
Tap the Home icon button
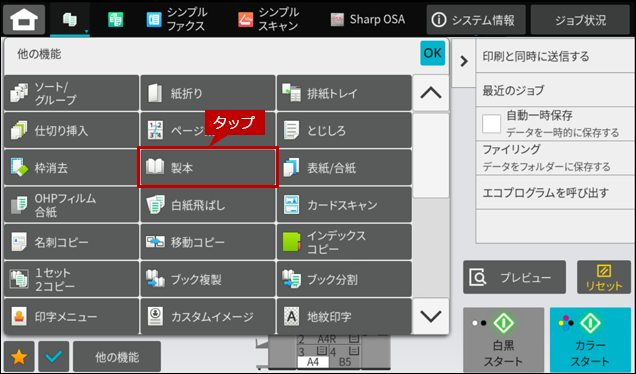pos(24,19)
